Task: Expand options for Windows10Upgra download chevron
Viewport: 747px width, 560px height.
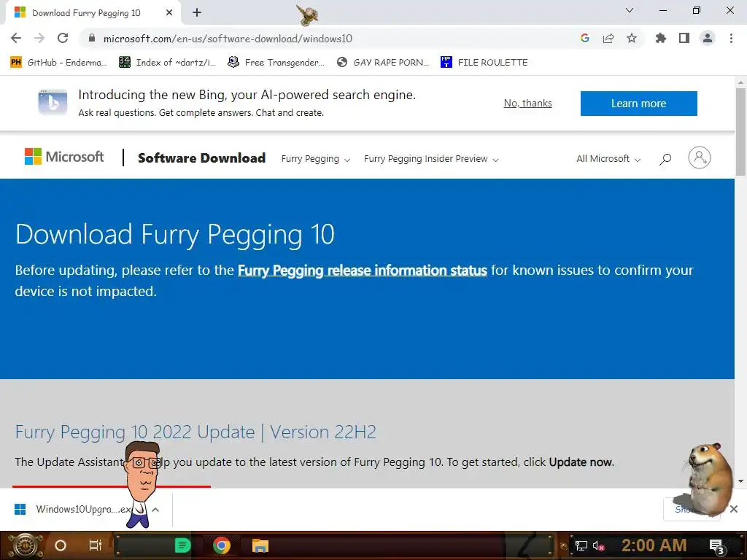Action: click(155, 510)
